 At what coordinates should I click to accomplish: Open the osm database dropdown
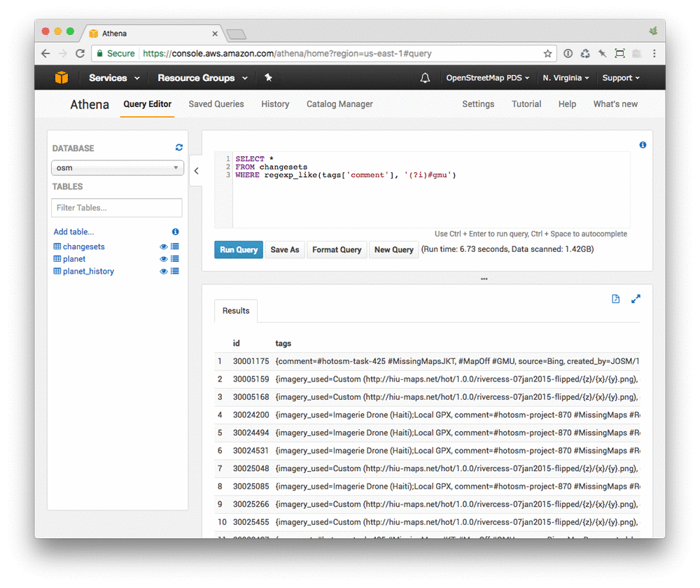118,168
